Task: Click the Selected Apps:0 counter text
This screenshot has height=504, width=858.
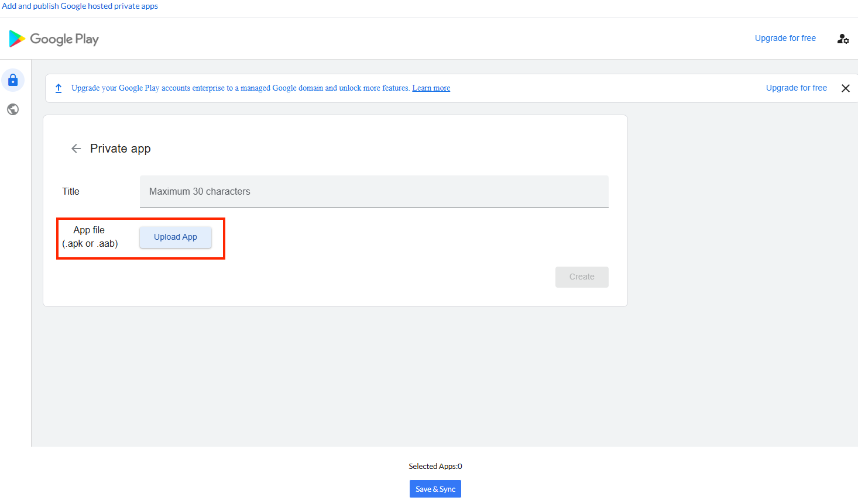Action: (435, 466)
